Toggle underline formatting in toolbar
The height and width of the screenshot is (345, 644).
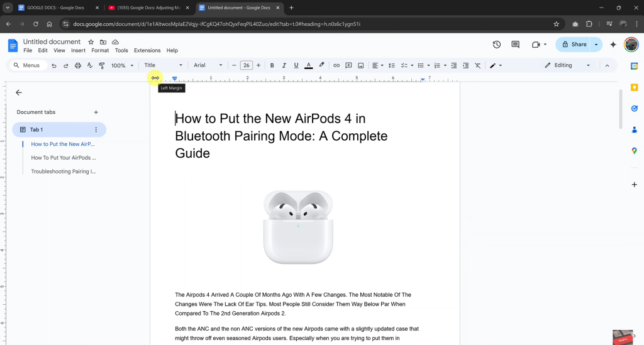pyautogui.click(x=296, y=65)
